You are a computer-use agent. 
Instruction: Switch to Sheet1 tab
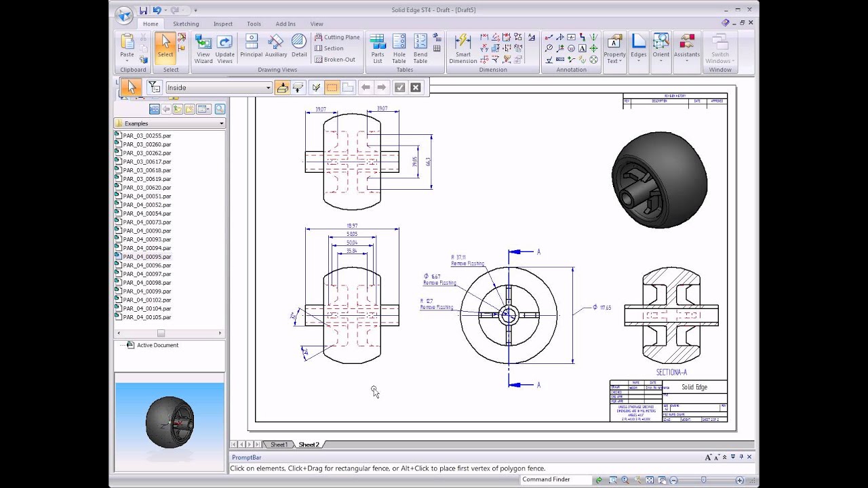click(x=279, y=445)
